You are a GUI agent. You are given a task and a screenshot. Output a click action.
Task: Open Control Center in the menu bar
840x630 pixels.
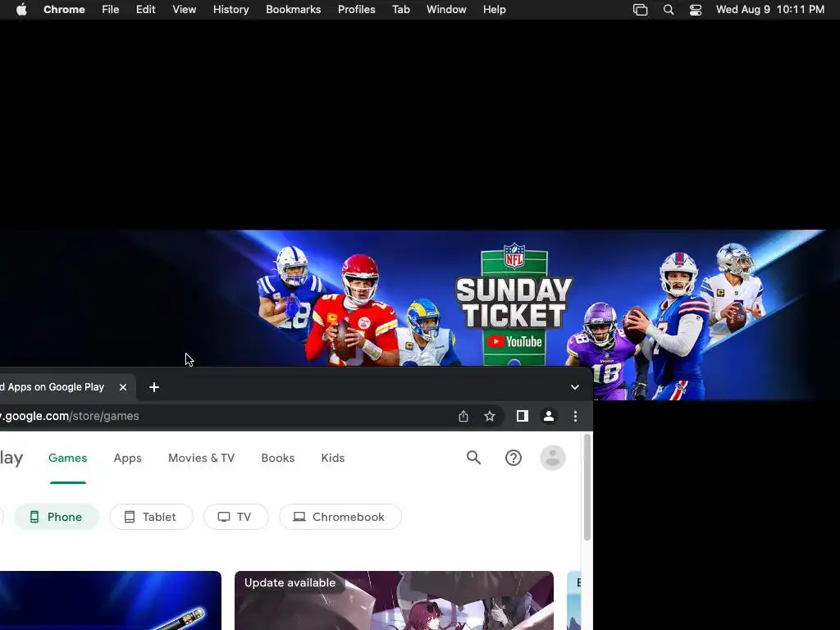pyautogui.click(x=696, y=10)
